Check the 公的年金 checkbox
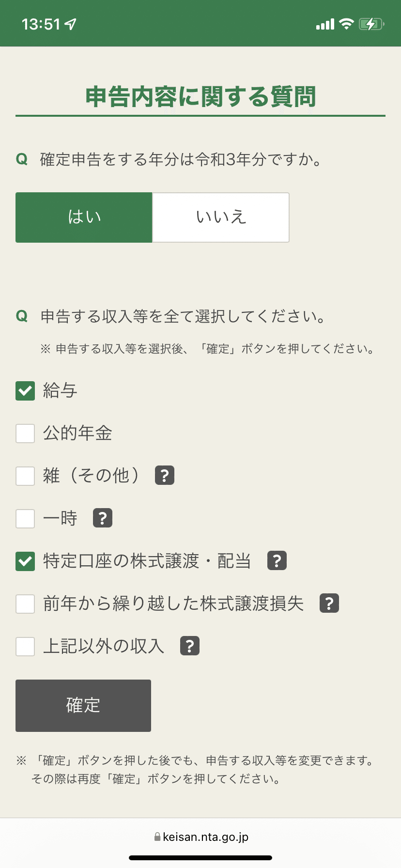401x868 pixels. 25,433
